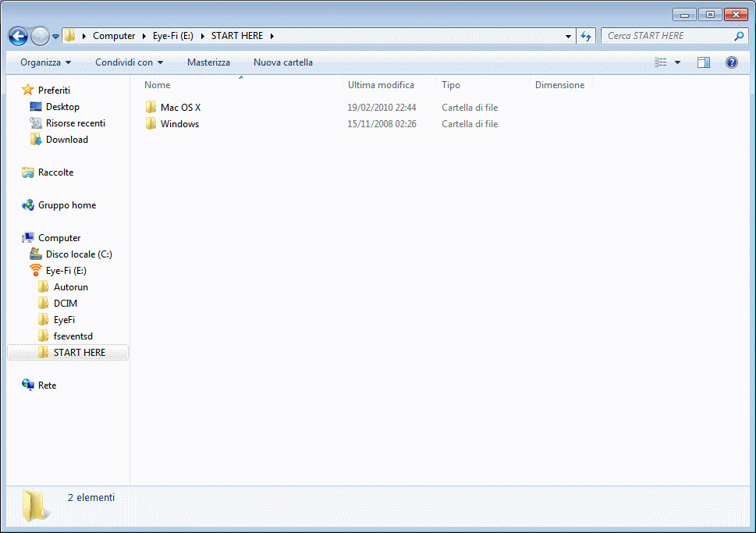Click the magnifying glass search icon
The image size is (756, 533).
click(739, 36)
